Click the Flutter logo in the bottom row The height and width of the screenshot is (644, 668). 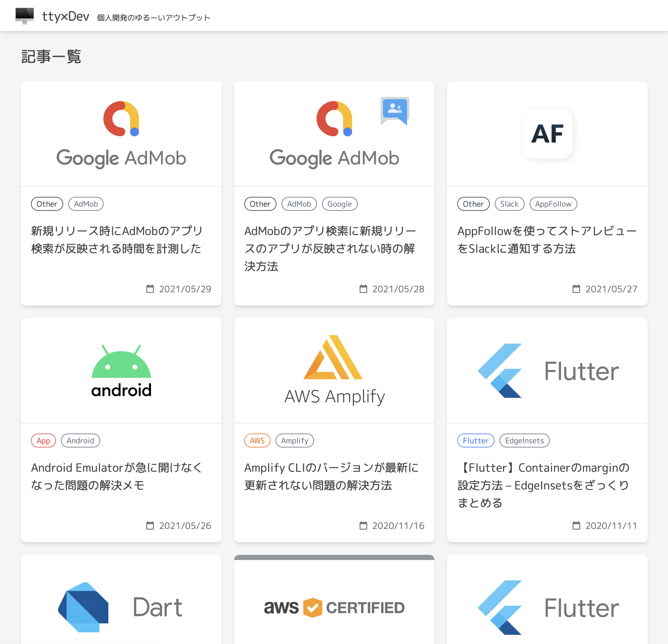547,608
